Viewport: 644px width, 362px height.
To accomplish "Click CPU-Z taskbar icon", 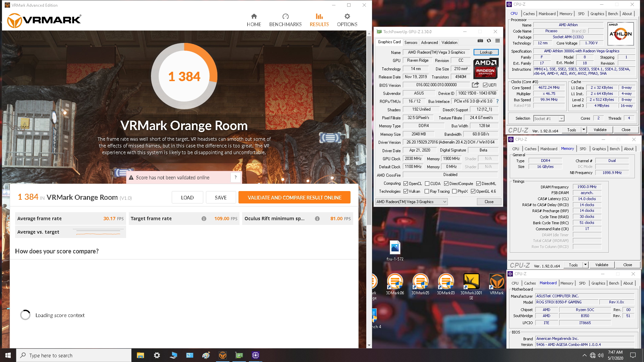I will tap(255, 355).
